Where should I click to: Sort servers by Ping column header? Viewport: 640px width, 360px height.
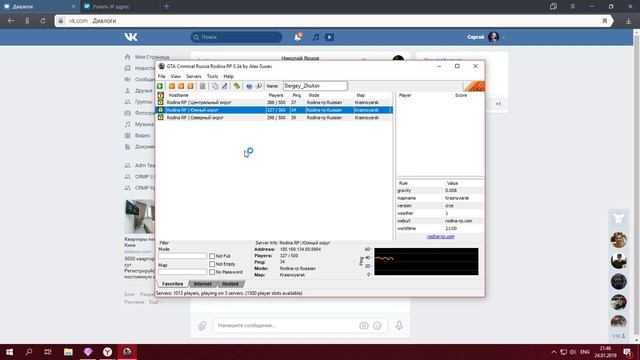tap(298, 95)
